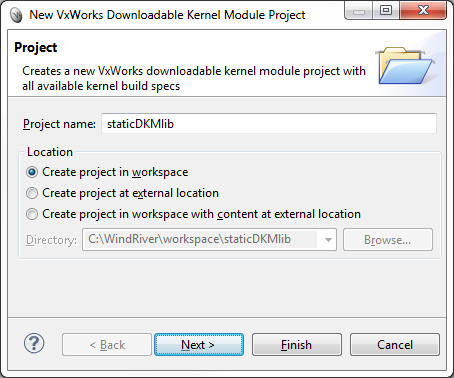Maximize the wizard dialog window
The image size is (454, 378).
tap(386, 10)
